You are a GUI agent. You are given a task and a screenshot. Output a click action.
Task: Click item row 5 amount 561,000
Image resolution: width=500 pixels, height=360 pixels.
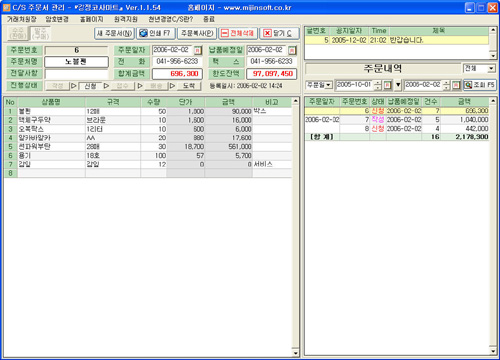(x=228, y=147)
